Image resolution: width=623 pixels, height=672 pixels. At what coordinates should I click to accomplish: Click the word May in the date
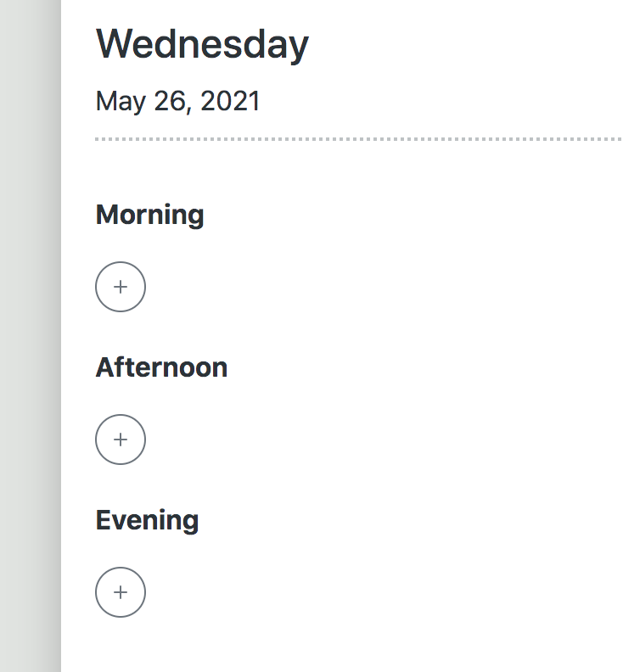pos(120,101)
